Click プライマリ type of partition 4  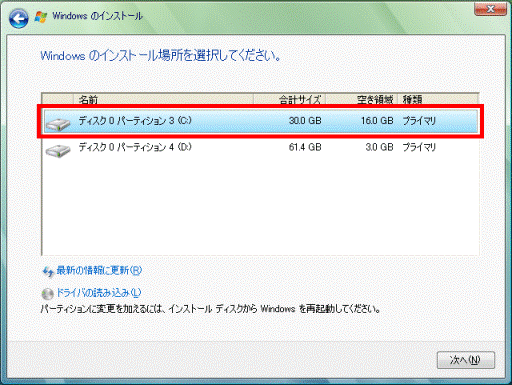click(x=419, y=147)
